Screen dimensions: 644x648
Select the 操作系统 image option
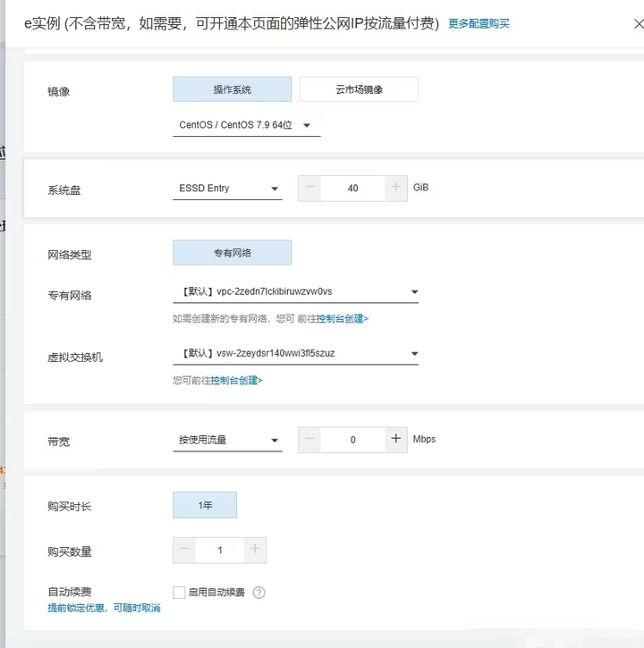232,89
